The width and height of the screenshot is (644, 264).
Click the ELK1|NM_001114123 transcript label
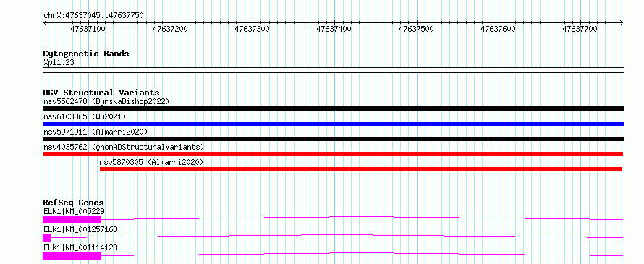80,247
